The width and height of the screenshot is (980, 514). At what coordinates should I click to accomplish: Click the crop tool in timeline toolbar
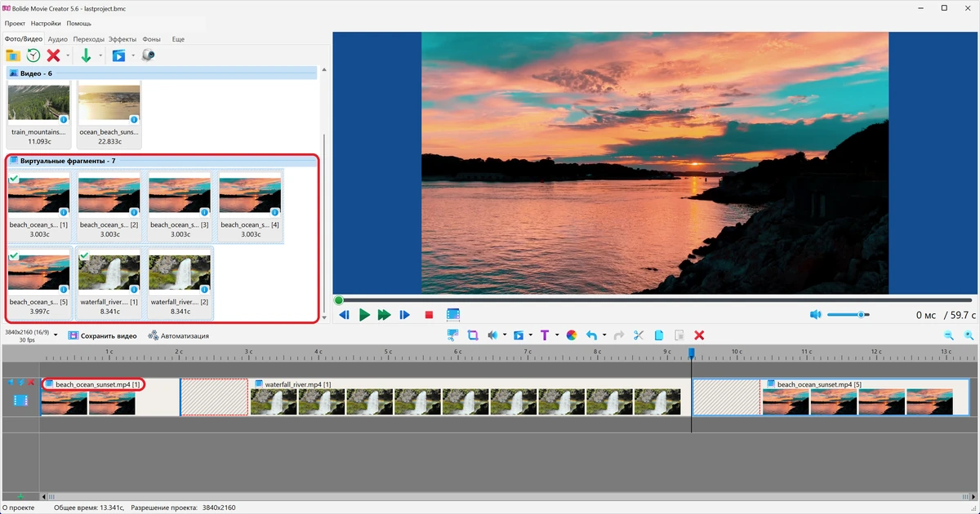pos(473,335)
